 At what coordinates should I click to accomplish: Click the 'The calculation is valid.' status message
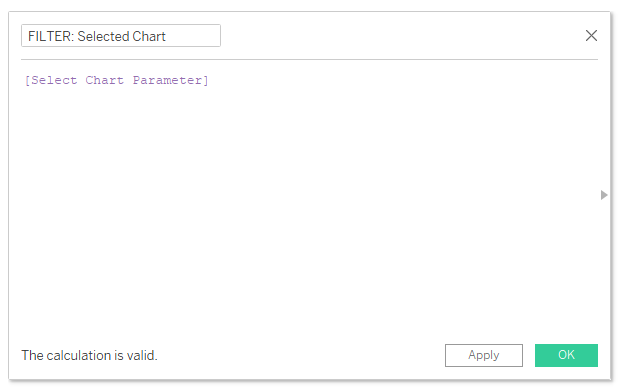[89, 355]
